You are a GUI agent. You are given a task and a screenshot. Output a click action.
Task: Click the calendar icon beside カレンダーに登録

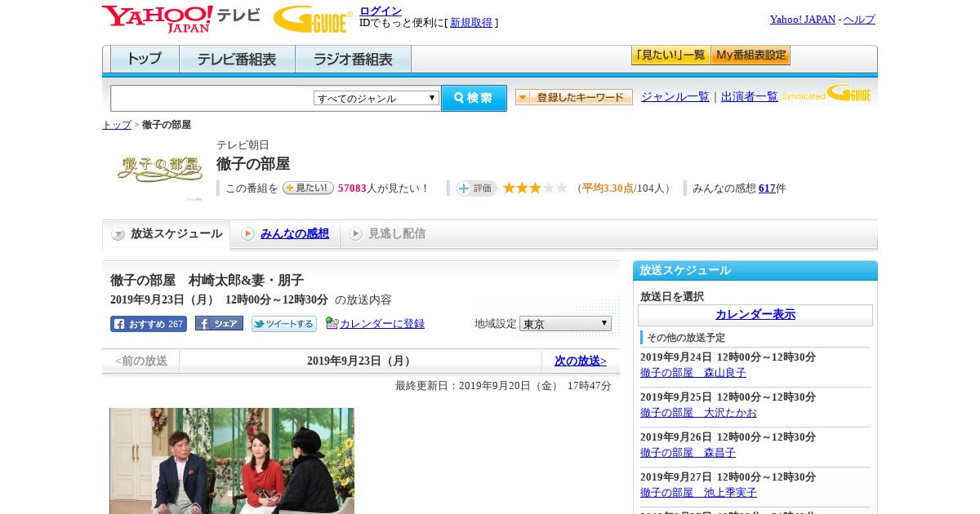pyautogui.click(x=332, y=323)
